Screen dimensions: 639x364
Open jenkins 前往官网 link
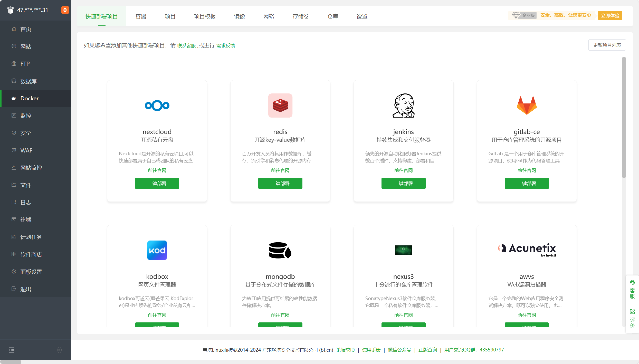tap(404, 170)
